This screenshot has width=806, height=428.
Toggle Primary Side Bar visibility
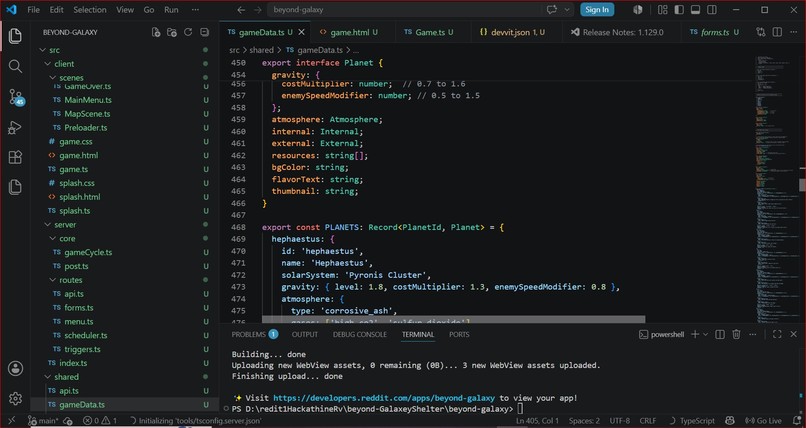pos(679,10)
